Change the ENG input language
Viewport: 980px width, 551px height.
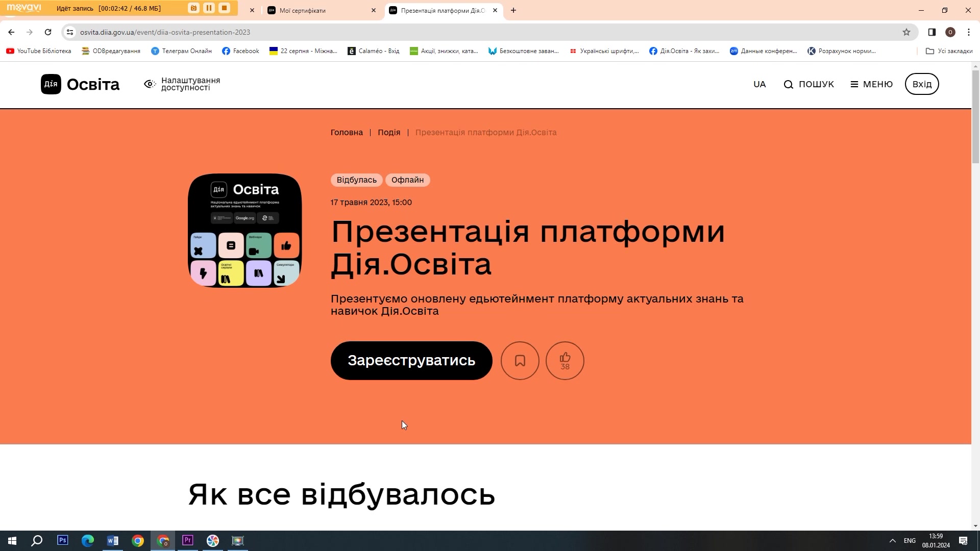click(910, 541)
